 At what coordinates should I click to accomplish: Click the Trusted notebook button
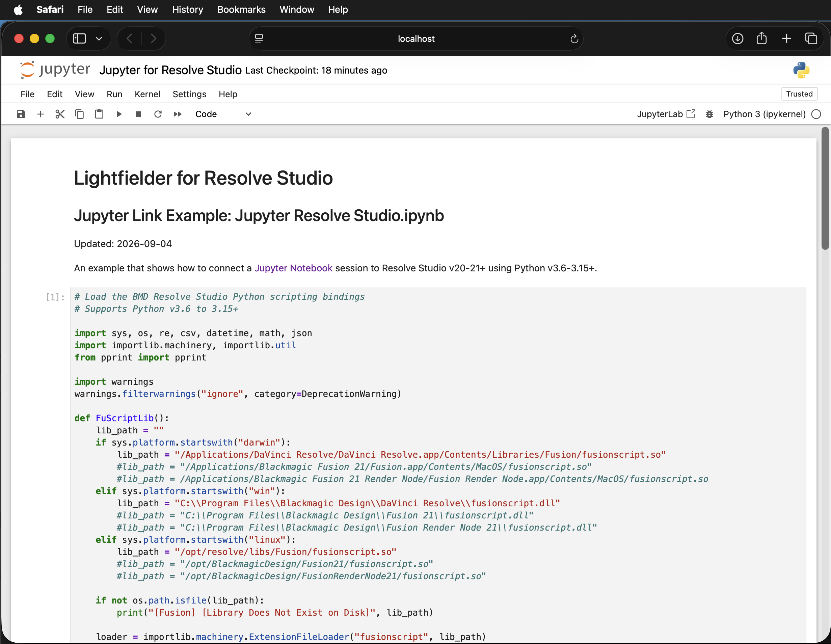click(799, 94)
